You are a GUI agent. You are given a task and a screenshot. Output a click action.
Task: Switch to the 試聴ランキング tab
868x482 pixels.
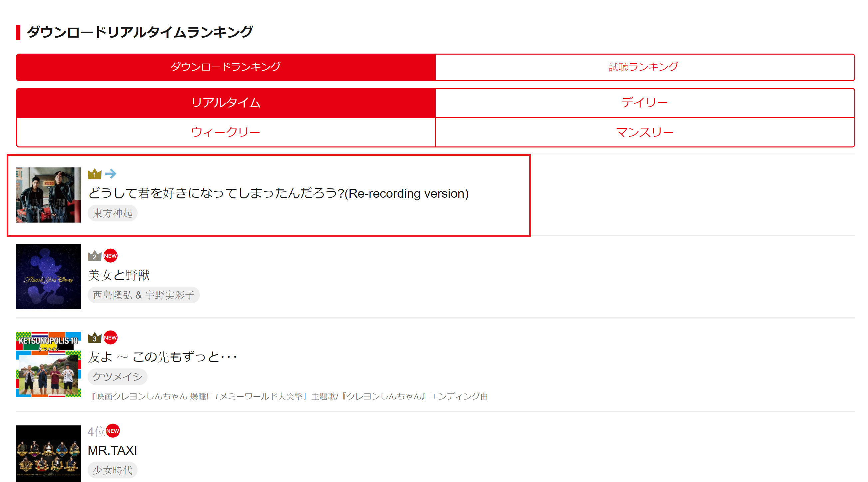click(x=645, y=67)
